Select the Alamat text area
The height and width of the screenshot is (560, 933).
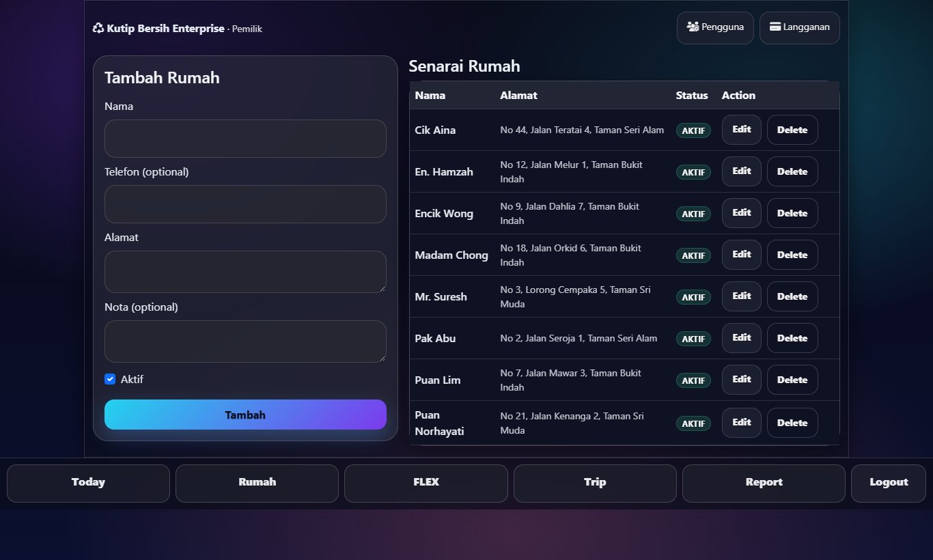pyautogui.click(x=245, y=272)
